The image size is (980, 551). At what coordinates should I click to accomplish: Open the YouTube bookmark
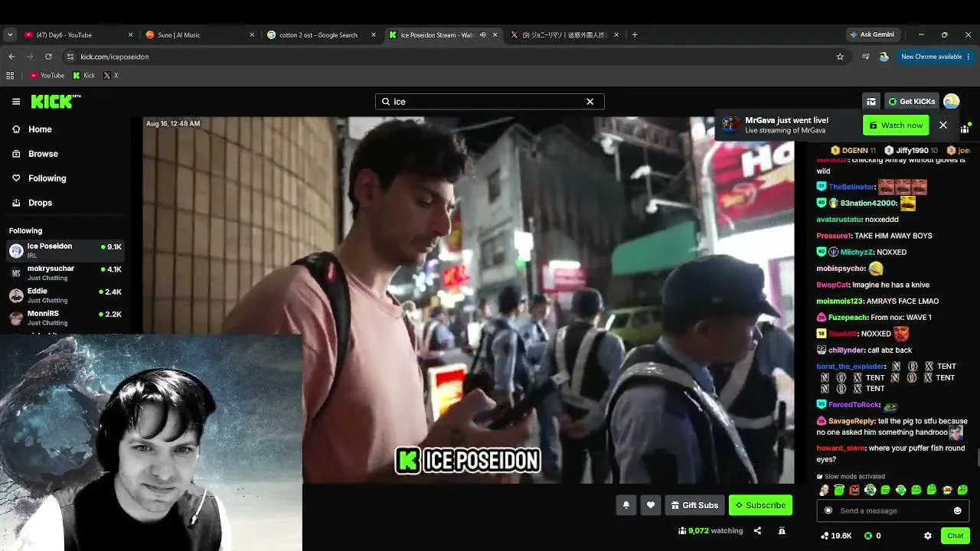click(47, 75)
